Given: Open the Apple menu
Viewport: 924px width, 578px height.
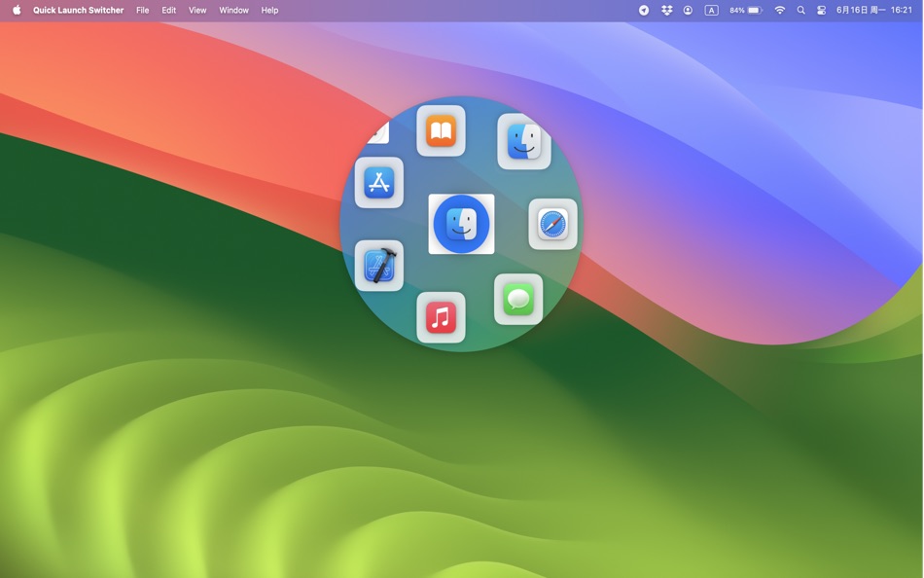Looking at the screenshot, I should click(x=17, y=10).
